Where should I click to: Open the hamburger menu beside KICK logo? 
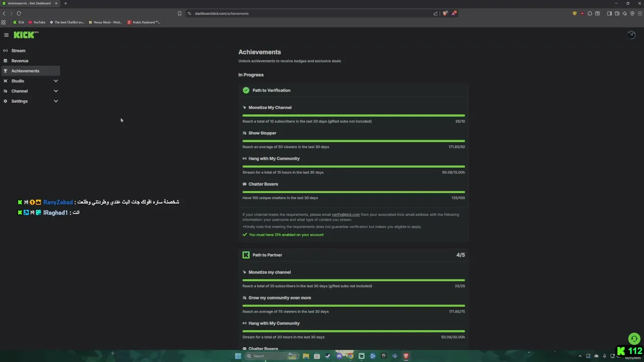click(6, 35)
